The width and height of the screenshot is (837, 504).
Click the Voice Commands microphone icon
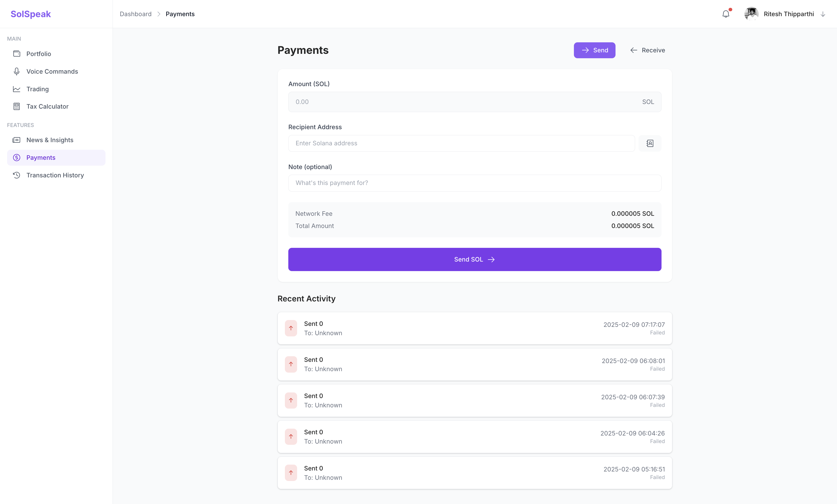tap(17, 71)
